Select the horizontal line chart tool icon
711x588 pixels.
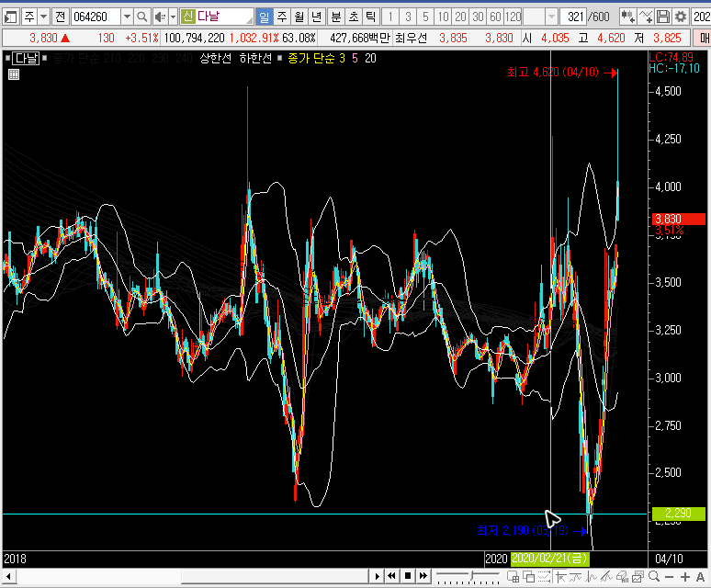576,577
